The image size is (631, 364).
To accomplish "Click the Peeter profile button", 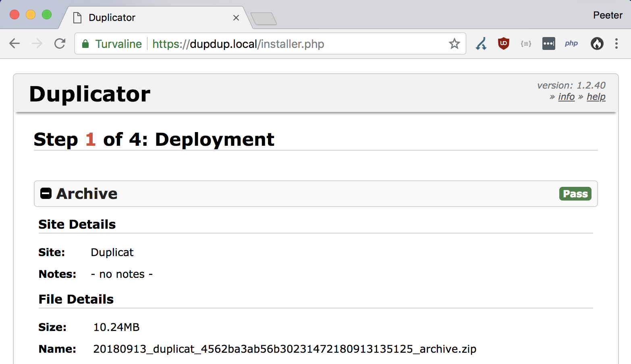I will [608, 15].
